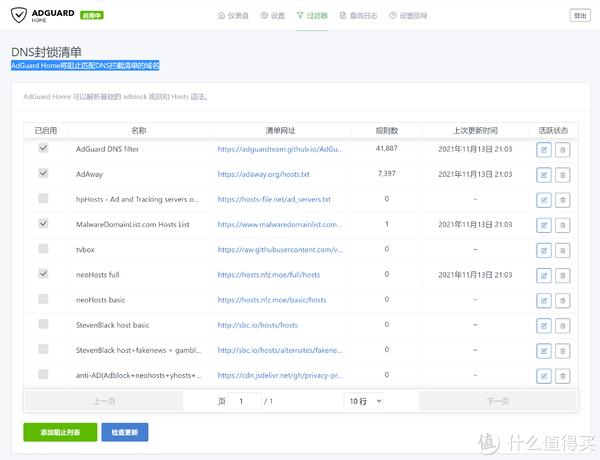Delete the hpHosts list entry
Viewport: 600px width, 460px height.
(x=562, y=200)
